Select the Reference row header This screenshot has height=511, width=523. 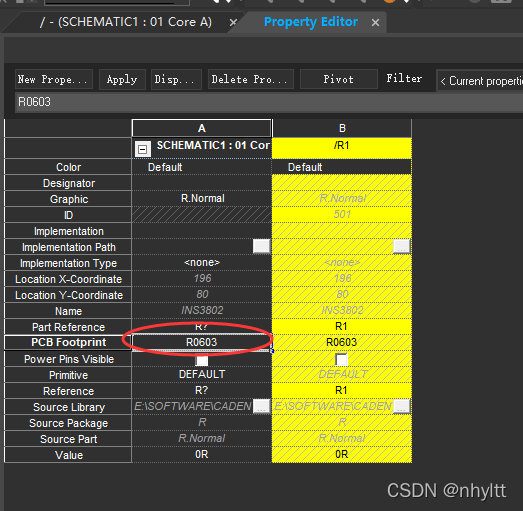[x=68, y=391]
